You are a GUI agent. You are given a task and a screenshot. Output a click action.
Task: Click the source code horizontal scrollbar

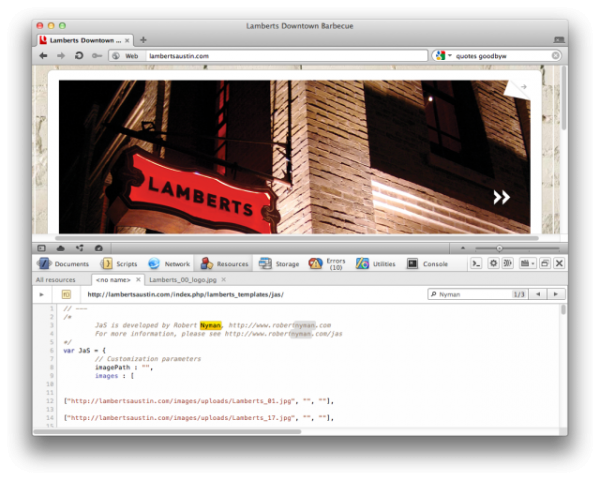click(x=168, y=432)
